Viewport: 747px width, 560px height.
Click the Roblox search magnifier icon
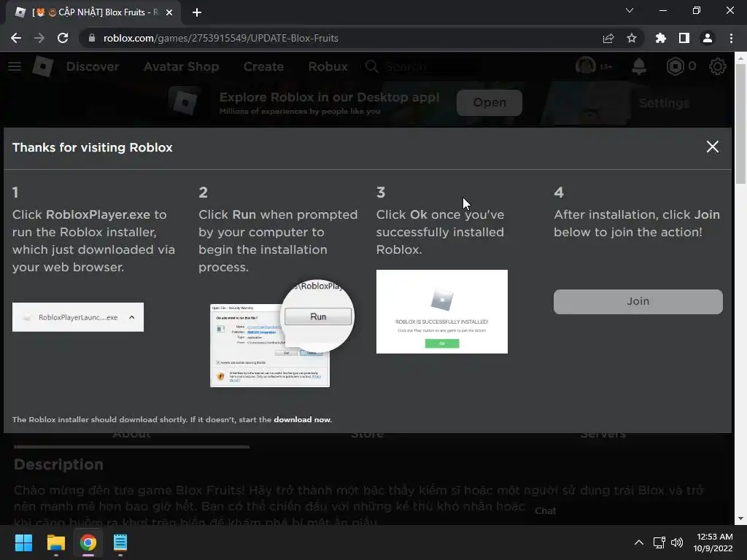click(x=371, y=66)
